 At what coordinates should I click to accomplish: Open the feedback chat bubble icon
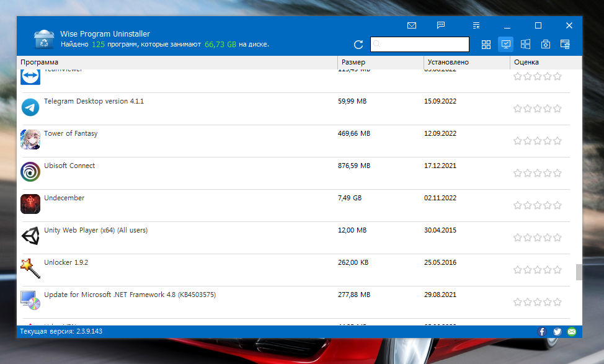pos(441,25)
